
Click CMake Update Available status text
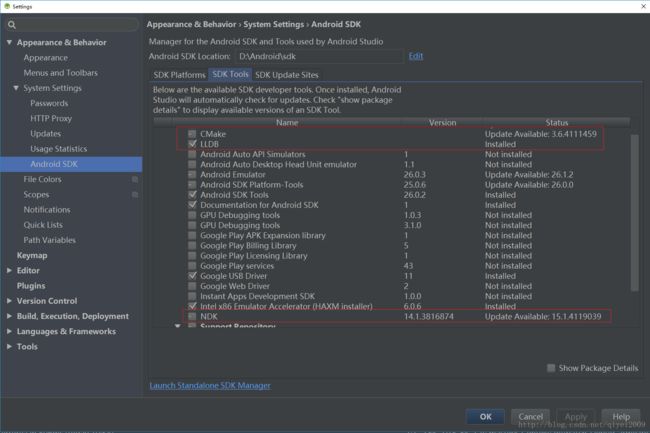pyautogui.click(x=541, y=134)
